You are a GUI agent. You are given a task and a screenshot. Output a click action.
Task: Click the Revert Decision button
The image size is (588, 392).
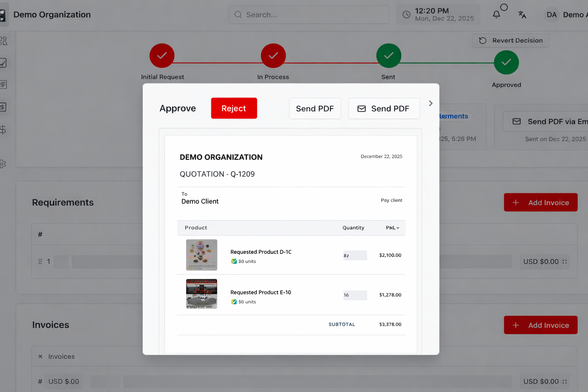click(x=510, y=41)
